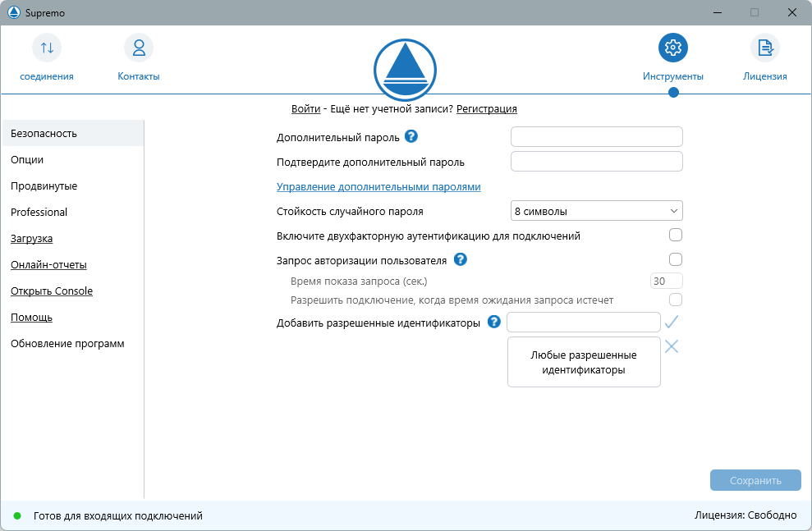The height and width of the screenshot is (531, 812).
Task: Focus the allowed identifiers input field
Action: click(x=584, y=322)
